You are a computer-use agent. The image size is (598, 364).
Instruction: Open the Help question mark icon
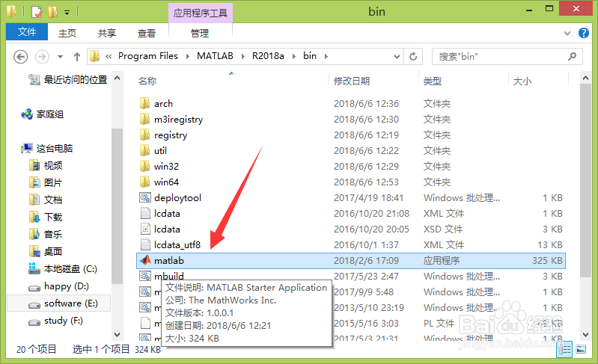[584, 33]
